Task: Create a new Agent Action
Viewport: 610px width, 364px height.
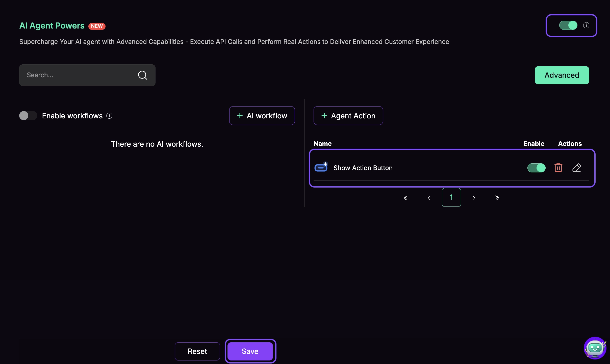Action: 348,116
